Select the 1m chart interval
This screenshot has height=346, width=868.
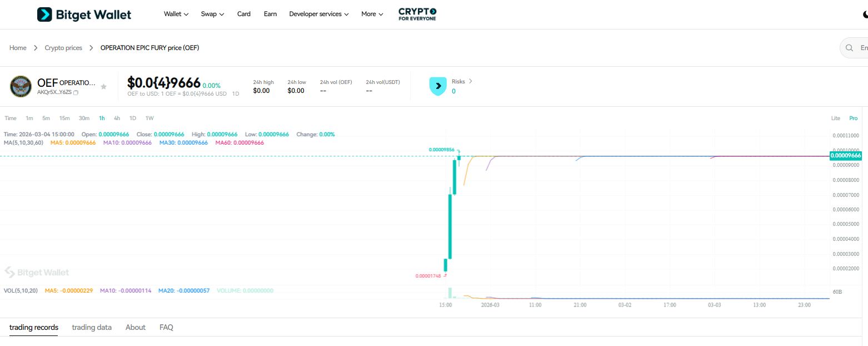click(29, 118)
